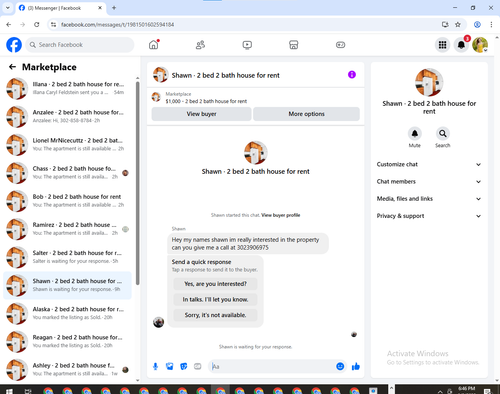Open a new browser tab

click(x=114, y=8)
